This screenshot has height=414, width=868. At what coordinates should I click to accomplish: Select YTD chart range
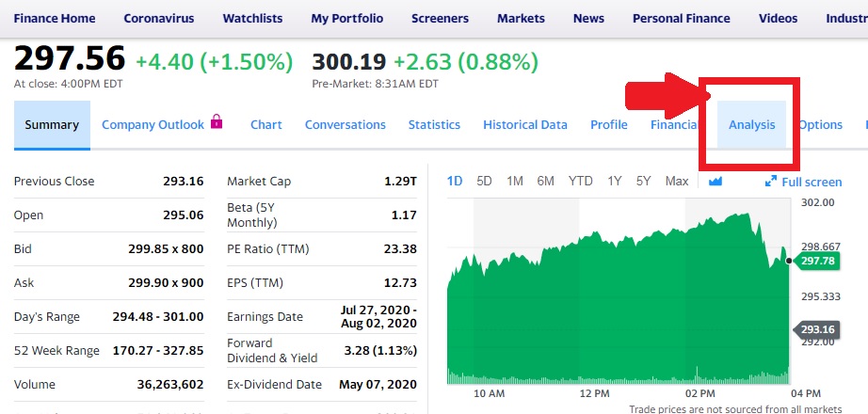pos(580,181)
